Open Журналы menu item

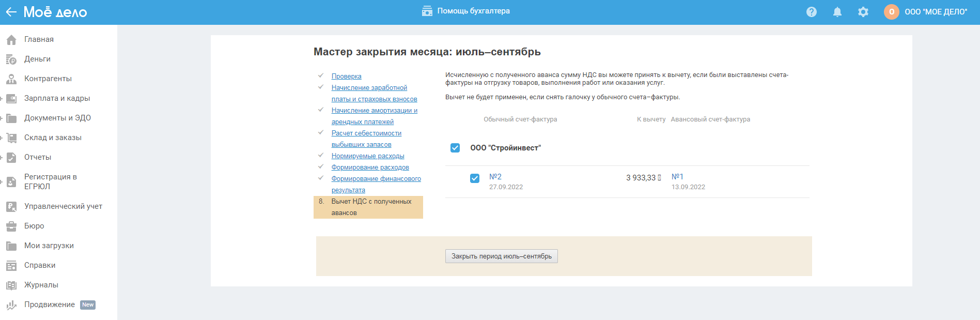[41, 285]
